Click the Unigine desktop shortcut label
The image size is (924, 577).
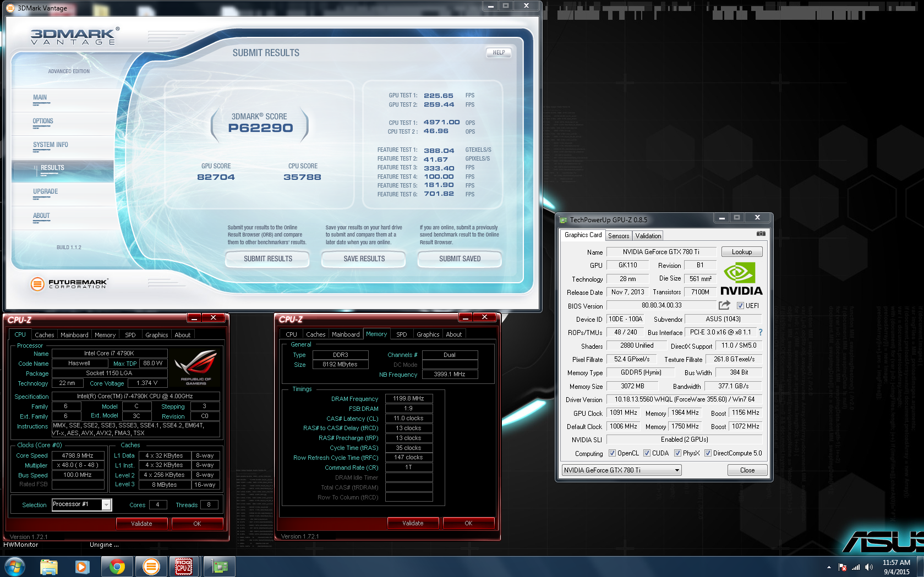[104, 545]
